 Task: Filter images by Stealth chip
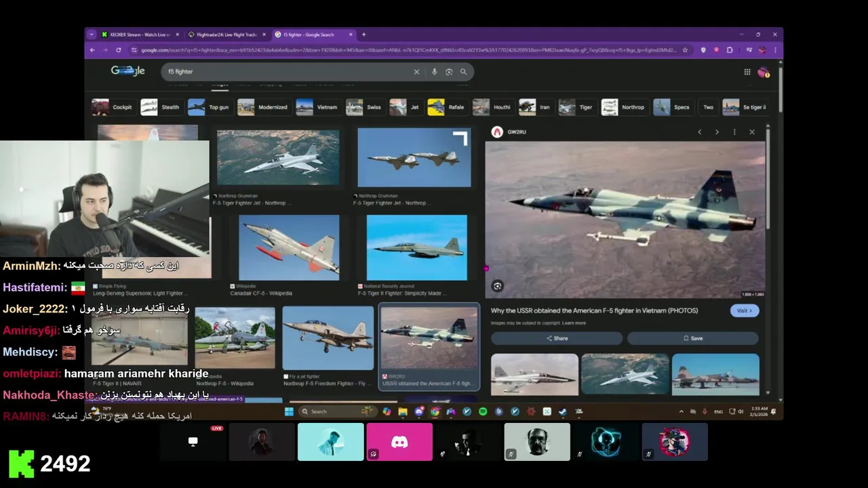tap(161, 107)
